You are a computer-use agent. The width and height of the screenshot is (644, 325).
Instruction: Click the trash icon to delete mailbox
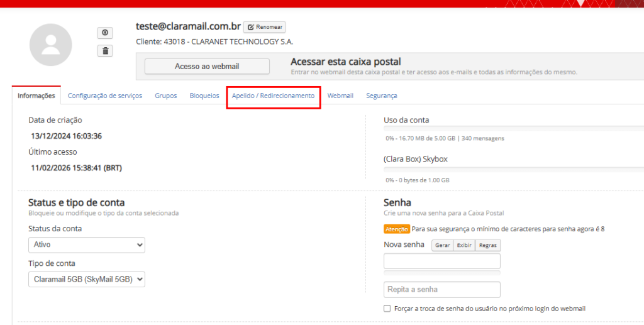(x=105, y=51)
